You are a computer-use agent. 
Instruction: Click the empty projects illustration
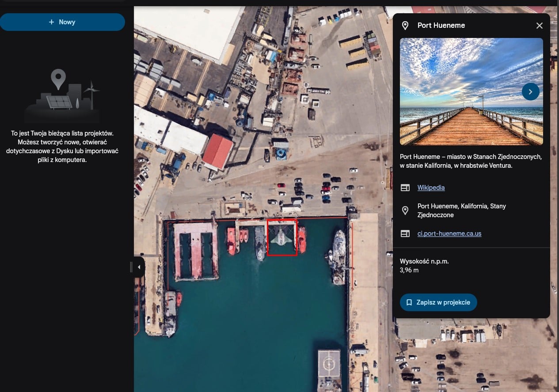click(x=62, y=96)
